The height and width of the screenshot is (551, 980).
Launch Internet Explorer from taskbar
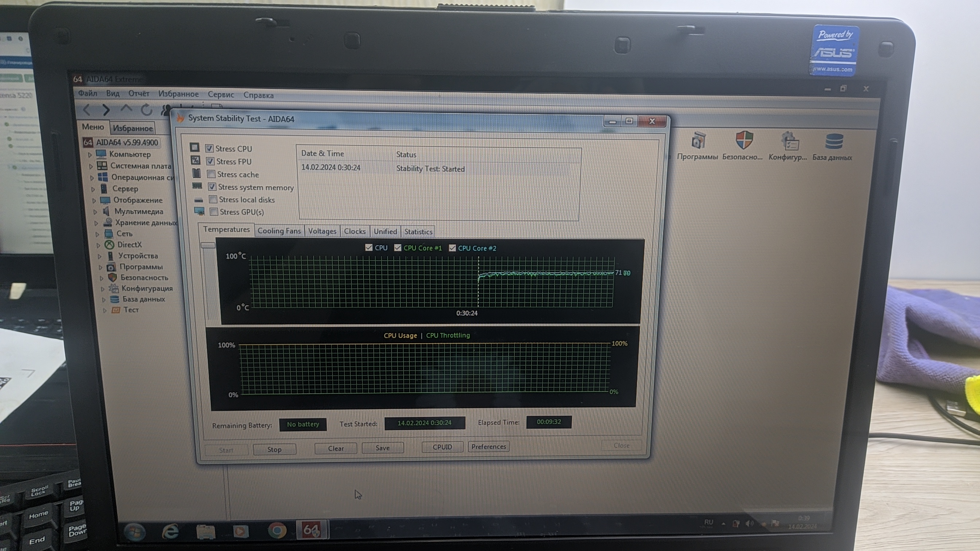pos(170,531)
